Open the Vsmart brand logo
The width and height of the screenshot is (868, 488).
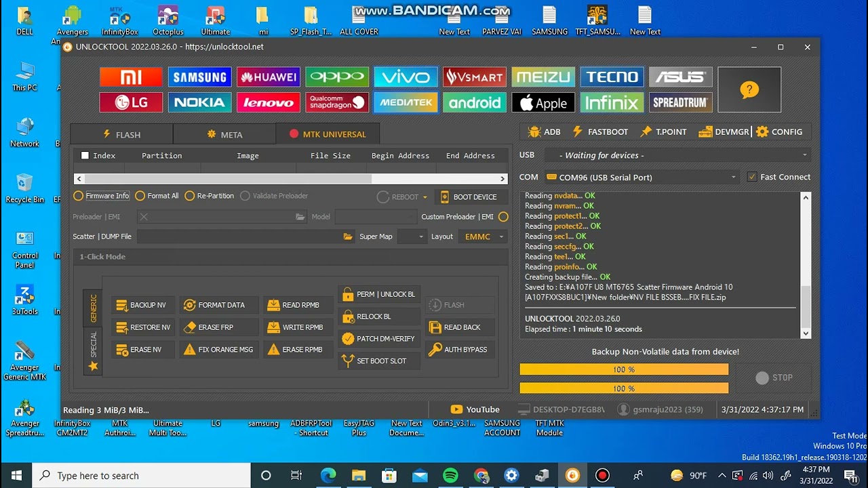(474, 77)
